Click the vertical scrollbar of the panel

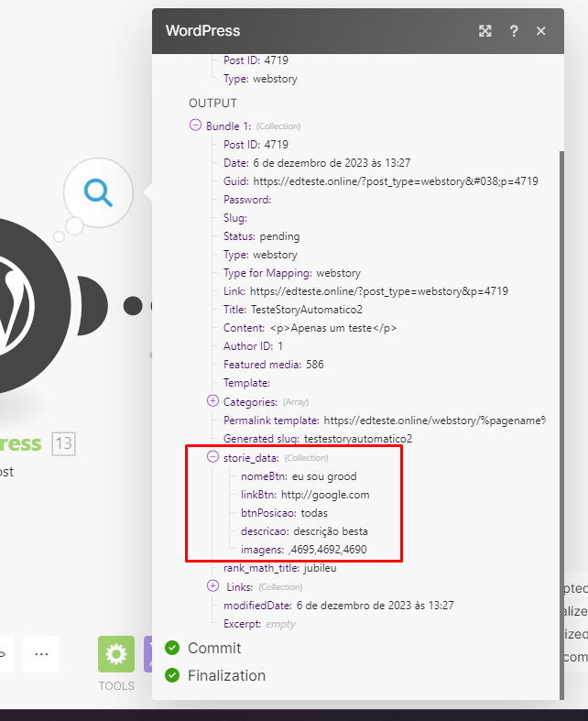pyautogui.click(x=561, y=425)
